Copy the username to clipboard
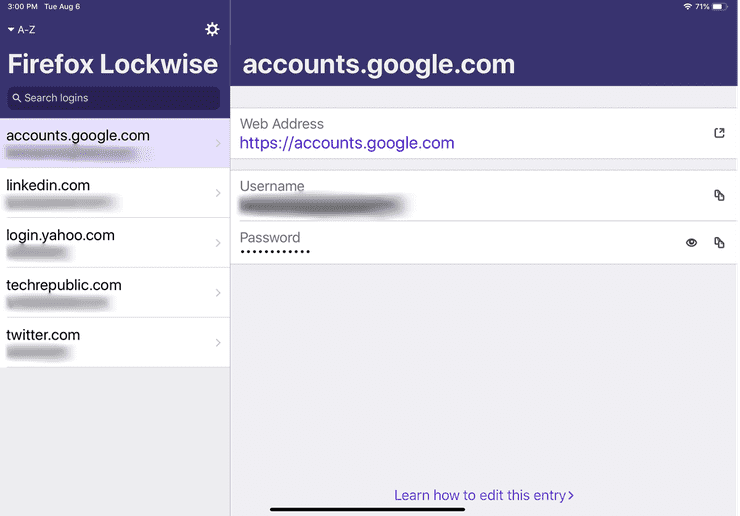 719,195
